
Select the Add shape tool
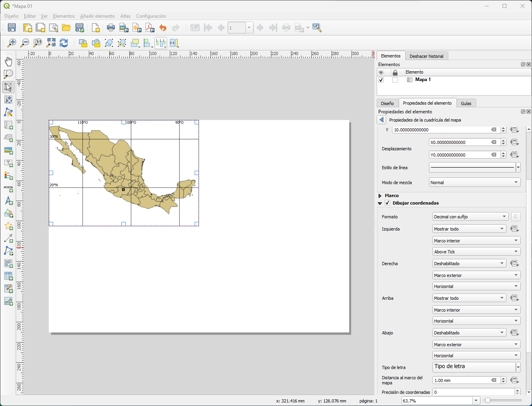click(x=8, y=214)
